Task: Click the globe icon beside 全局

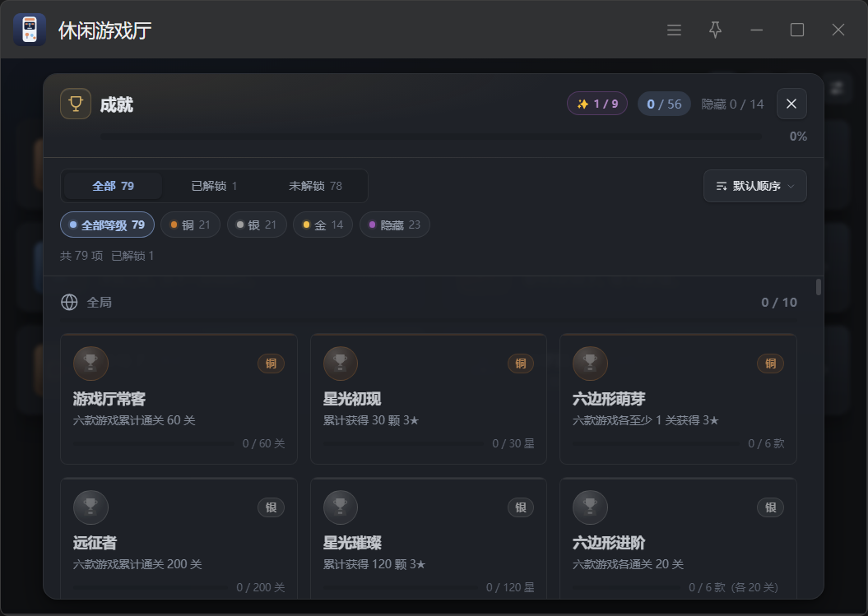Action: click(69, 302)
